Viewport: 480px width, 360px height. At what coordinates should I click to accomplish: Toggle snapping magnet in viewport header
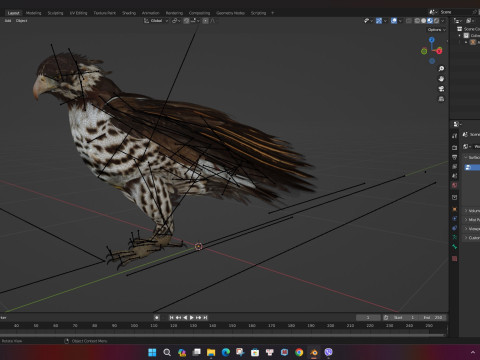click(x=186, y=21)
